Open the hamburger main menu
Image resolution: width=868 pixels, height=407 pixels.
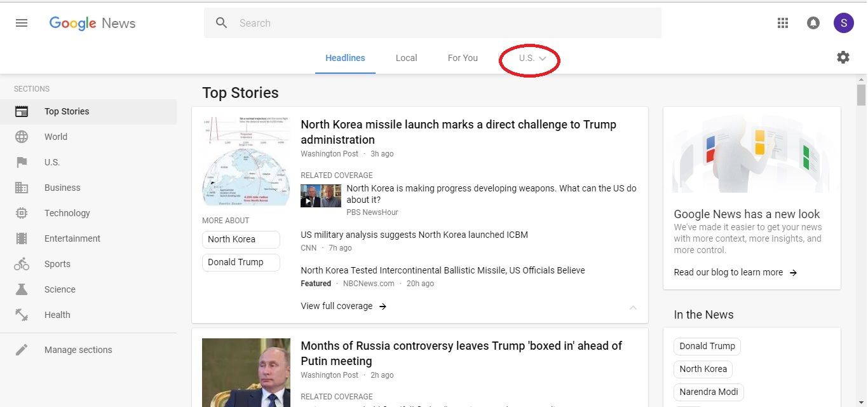pos(22,23)
